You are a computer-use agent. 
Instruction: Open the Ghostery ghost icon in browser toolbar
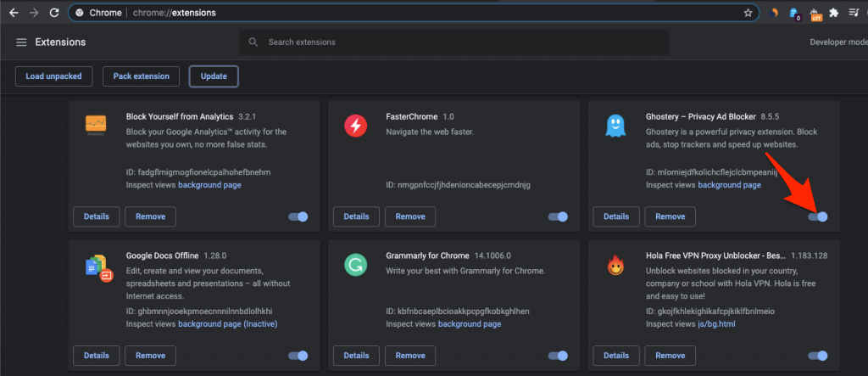(795, 14)
